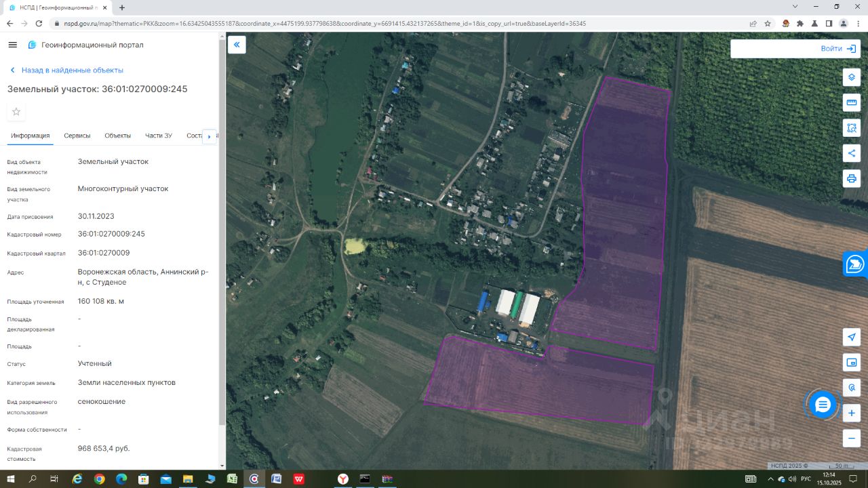Screen dimensions: 868x488
Task: Open the Chrome three-dot menu
Action: coord(858,23)
